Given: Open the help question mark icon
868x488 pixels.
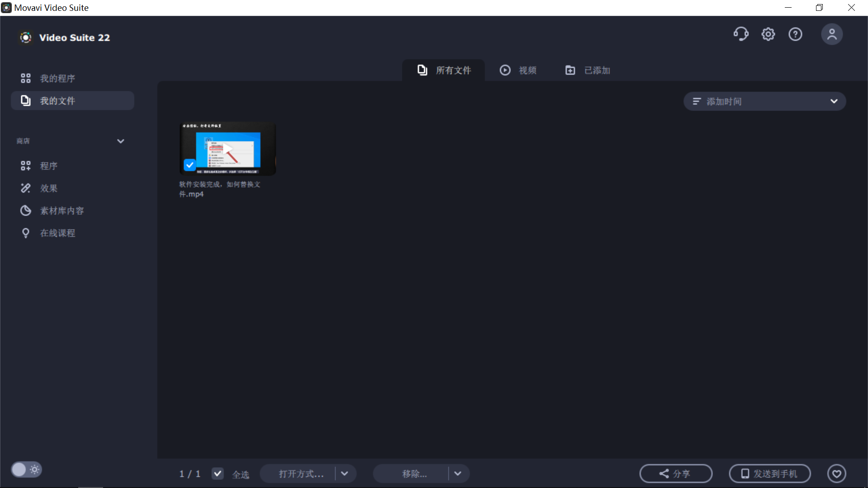Looking at the screenshot, I should click(795, 34).
